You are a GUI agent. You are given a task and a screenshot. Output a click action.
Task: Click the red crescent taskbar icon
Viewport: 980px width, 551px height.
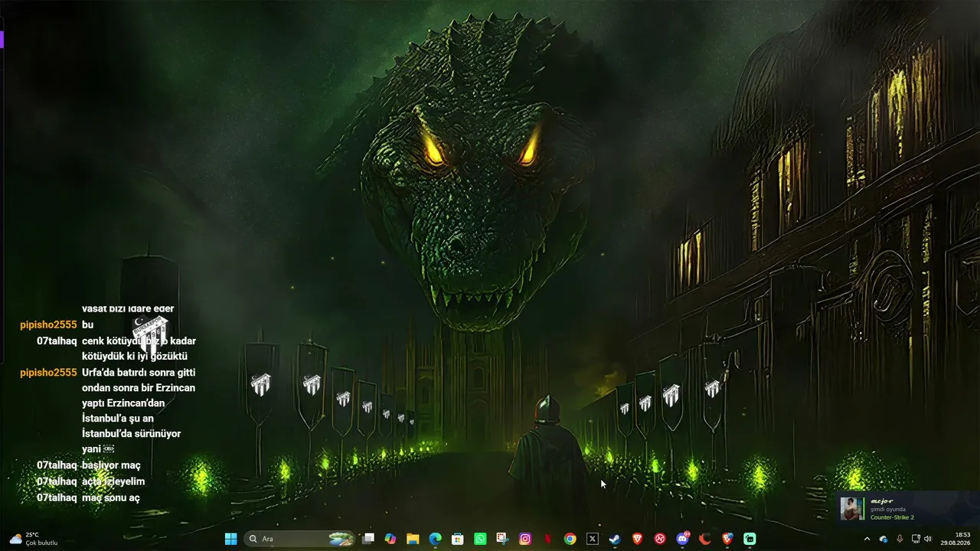[704, 539]
